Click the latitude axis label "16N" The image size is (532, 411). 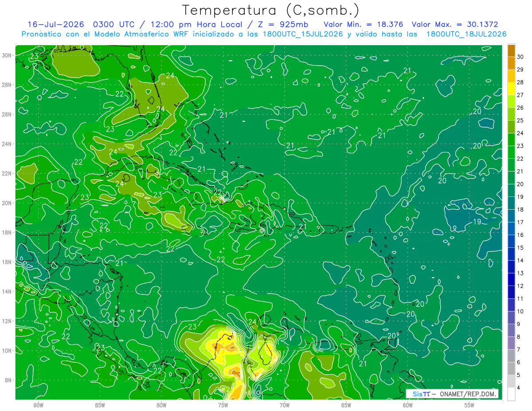(7, 262)
